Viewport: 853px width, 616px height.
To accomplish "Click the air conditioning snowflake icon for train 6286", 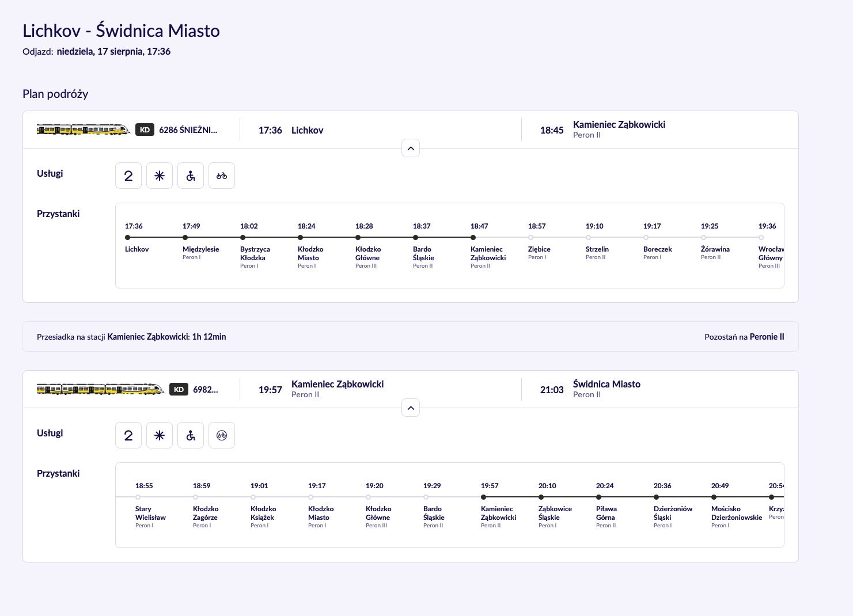I will pyautogui.click(x=160, y=176).
